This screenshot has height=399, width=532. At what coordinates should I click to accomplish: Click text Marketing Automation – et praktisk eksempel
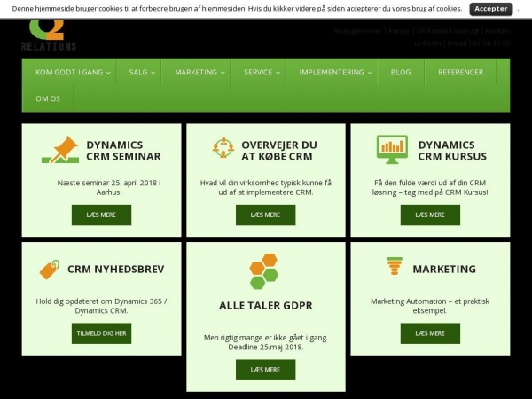tap(430, 306)
